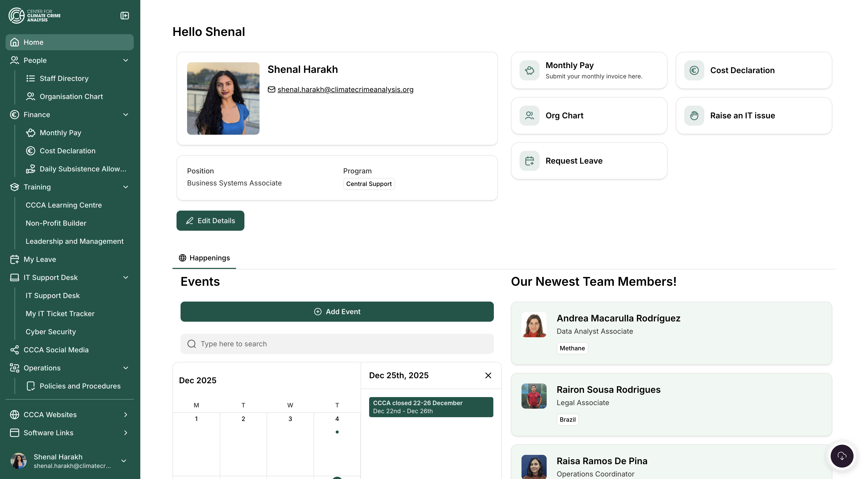868x479 pixels.
Task: Open the Staff Directory from the sidebar
Action: 64,78
